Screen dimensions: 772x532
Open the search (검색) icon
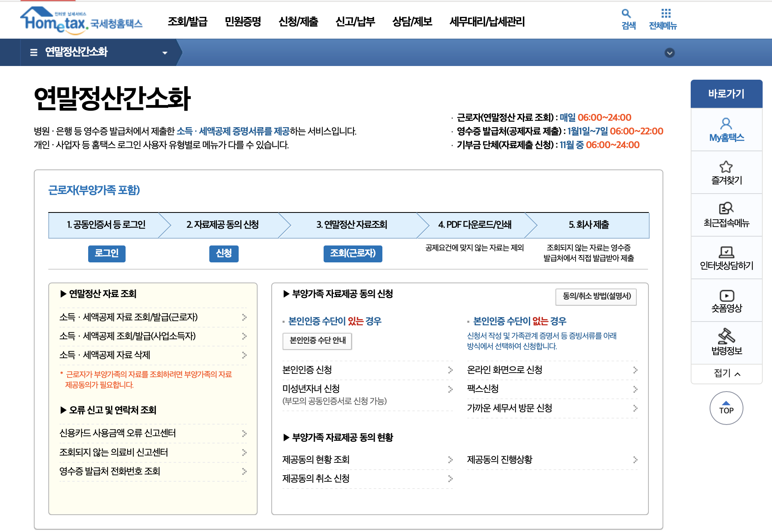coord(627,19)
